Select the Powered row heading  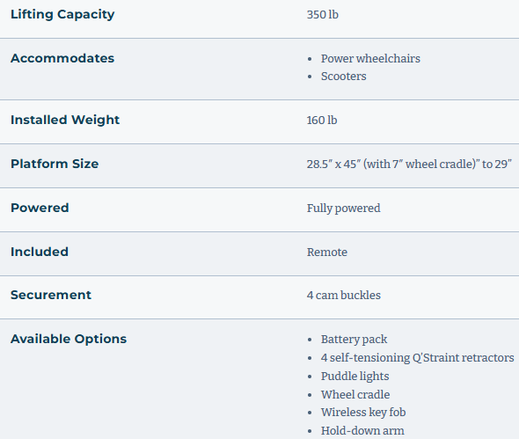pyautogui.click(x=40, y=208)
